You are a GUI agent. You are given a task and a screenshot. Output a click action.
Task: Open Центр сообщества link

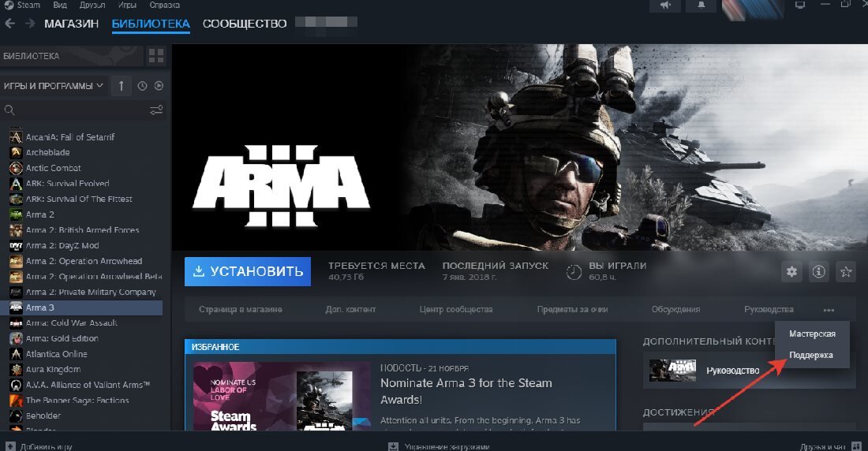(x=456, y=309)
